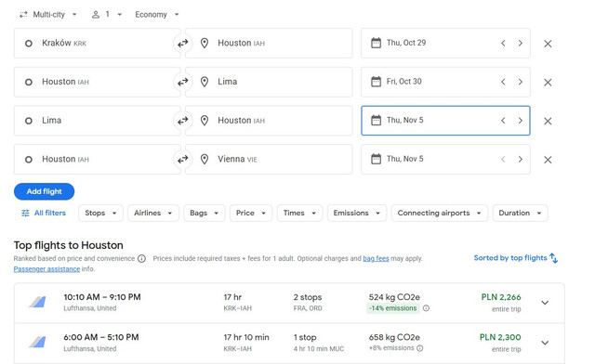
Task: Click info icon next to -14% emissions
Action: 426,308
